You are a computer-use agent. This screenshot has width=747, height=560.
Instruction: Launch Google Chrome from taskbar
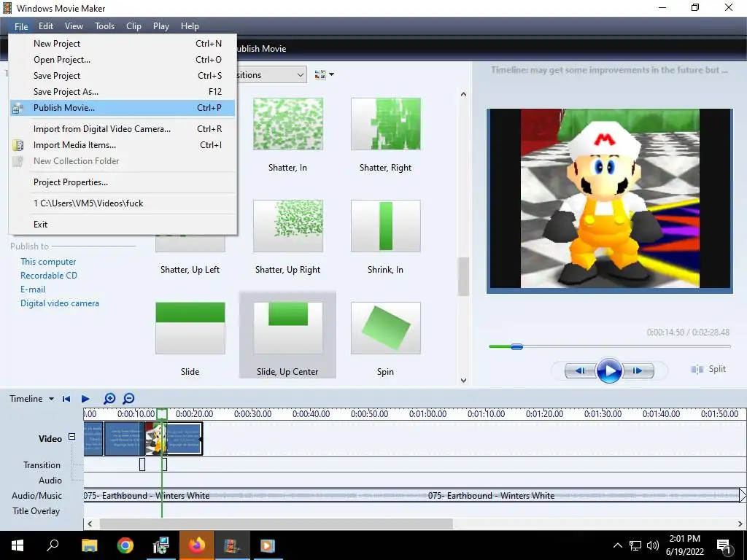click(125, 545)
